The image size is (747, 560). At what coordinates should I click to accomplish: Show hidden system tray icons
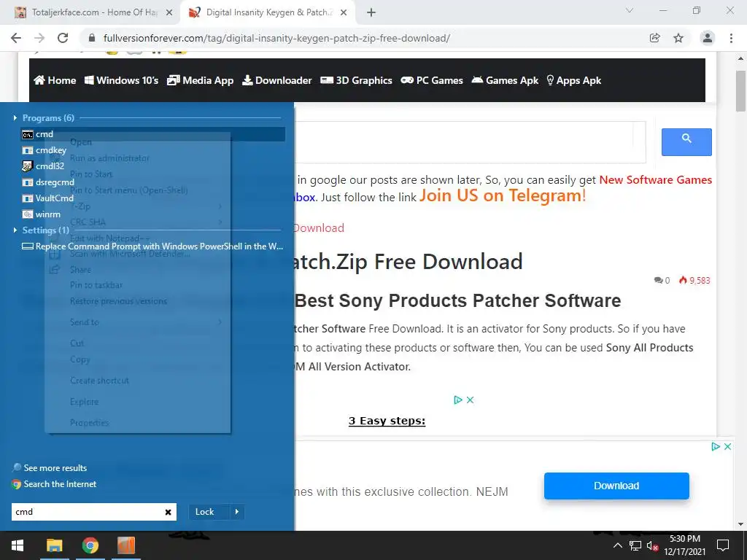click(x=617, y=545)
